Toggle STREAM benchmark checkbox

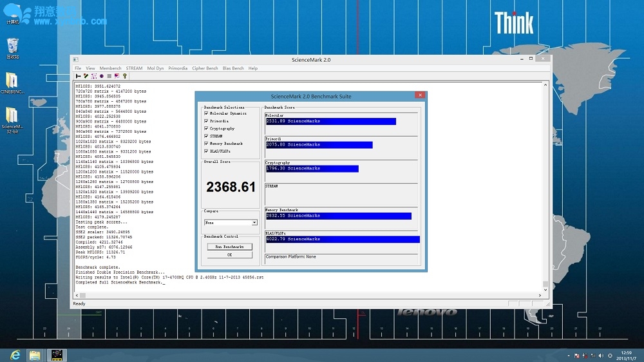[206, 136]
